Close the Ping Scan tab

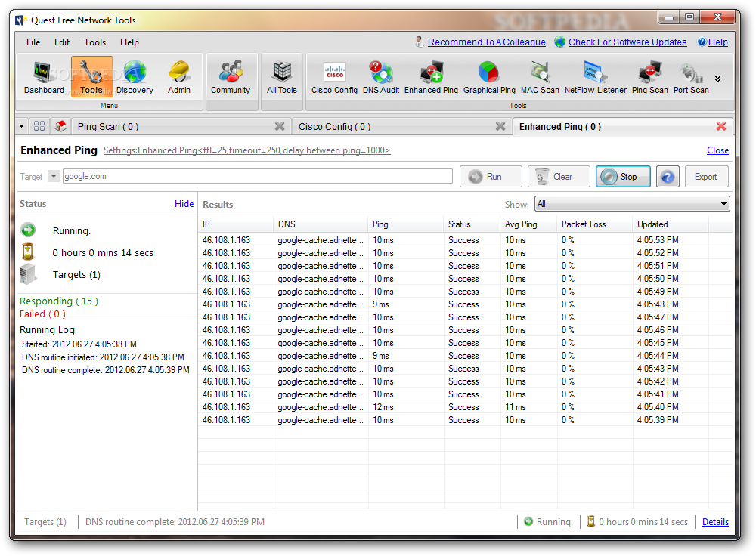(x=280, y=126)
